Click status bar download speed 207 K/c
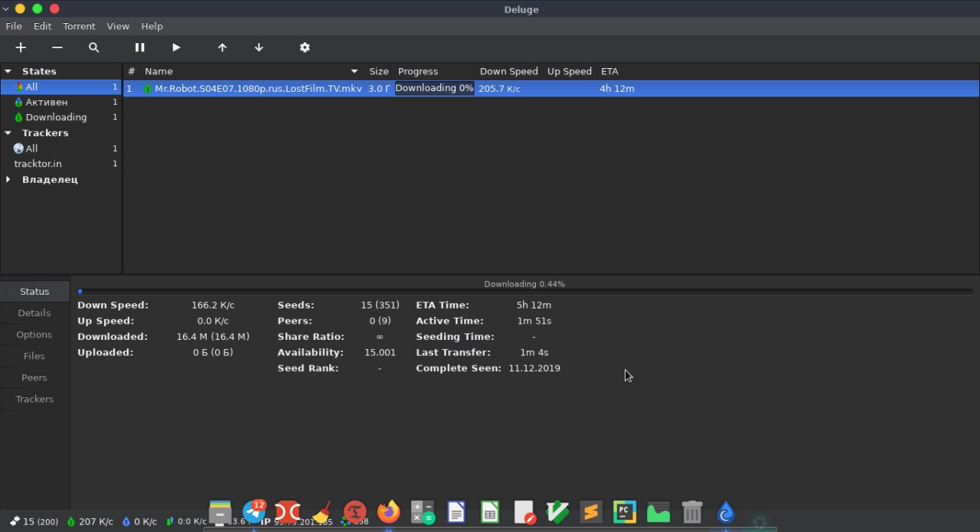The height and width of the screenshot is (532, 980). pyautogui.click(x=90, y=522)
